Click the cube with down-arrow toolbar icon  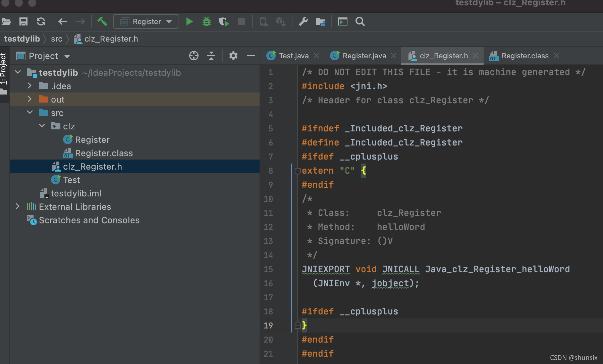click(x=281, y=22)
